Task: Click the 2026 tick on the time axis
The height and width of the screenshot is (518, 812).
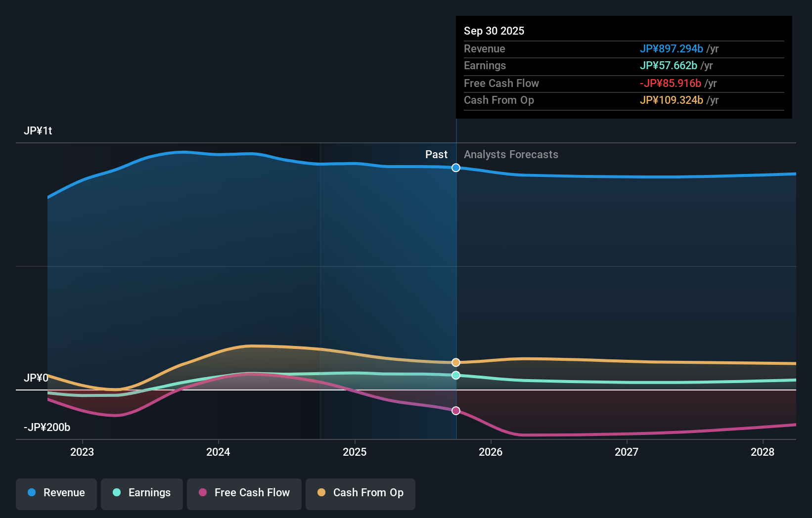Action: tap(491, 452)
